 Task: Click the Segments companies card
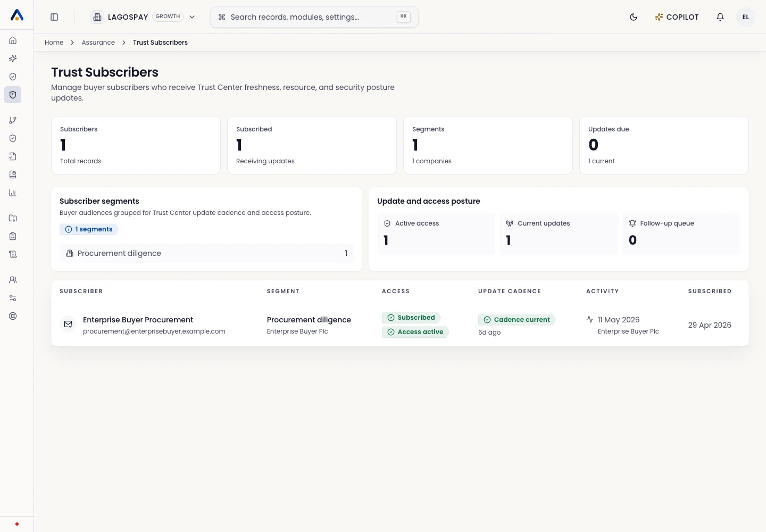tap(488, 145)
